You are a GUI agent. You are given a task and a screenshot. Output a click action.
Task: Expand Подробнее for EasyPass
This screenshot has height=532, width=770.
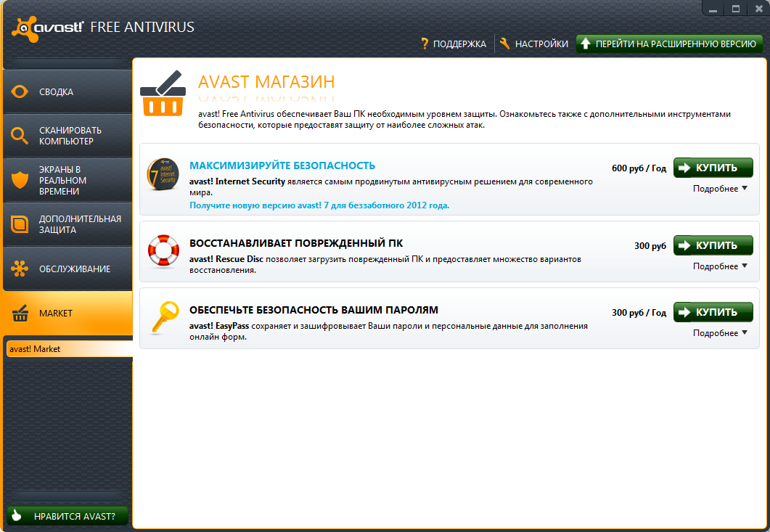pyautogui.click(x=720, y=333)
